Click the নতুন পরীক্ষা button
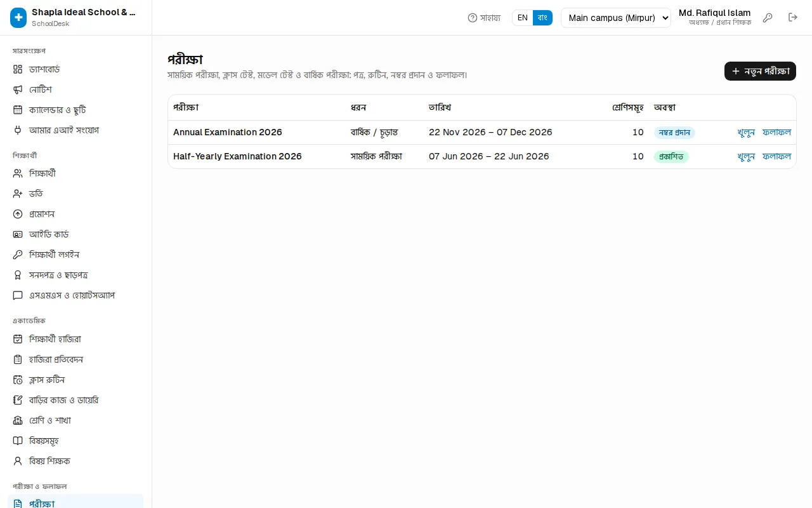The image size is (812, 508). [x=760, y=71]
